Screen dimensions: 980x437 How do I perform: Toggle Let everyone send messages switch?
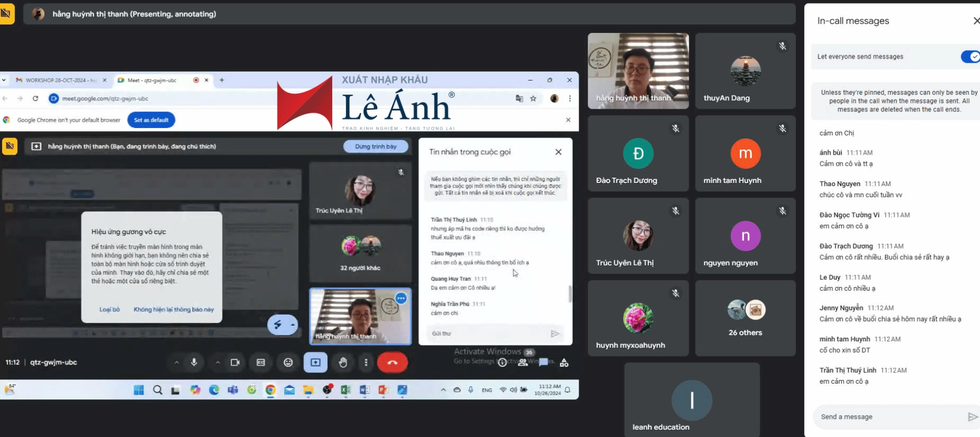point(970,56)
